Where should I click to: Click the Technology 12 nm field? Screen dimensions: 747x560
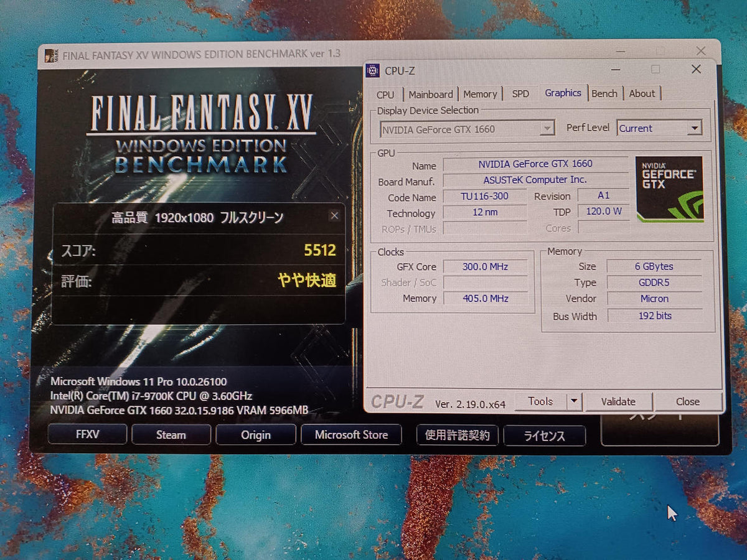484,212
